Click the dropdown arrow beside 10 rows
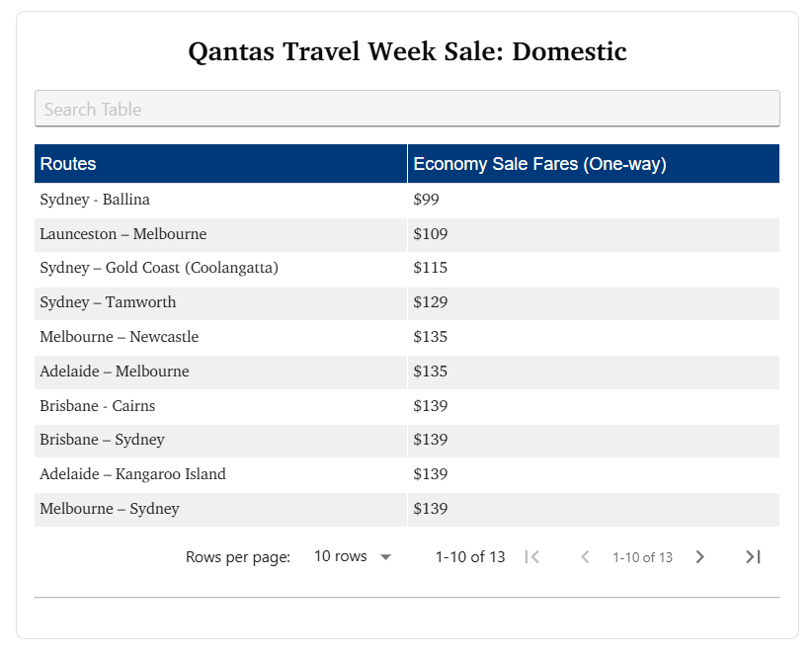This screenshot has height=661, width=812. tap(386, 557)
